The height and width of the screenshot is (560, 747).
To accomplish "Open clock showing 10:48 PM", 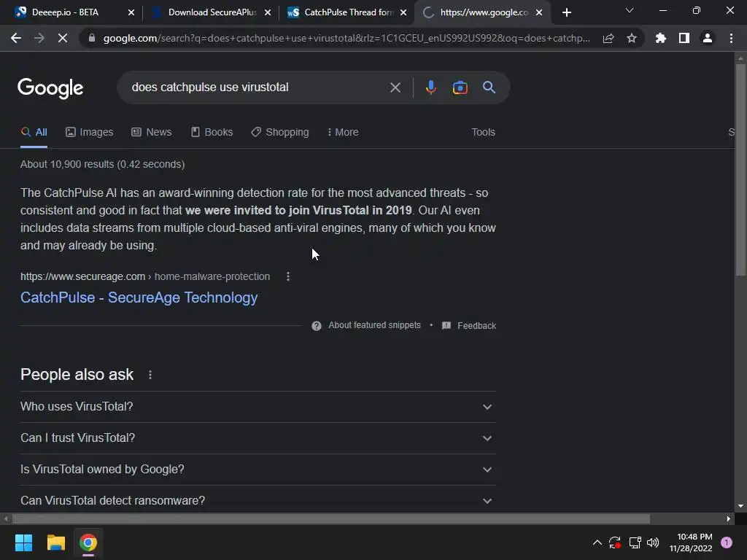I will coord(691,542).
